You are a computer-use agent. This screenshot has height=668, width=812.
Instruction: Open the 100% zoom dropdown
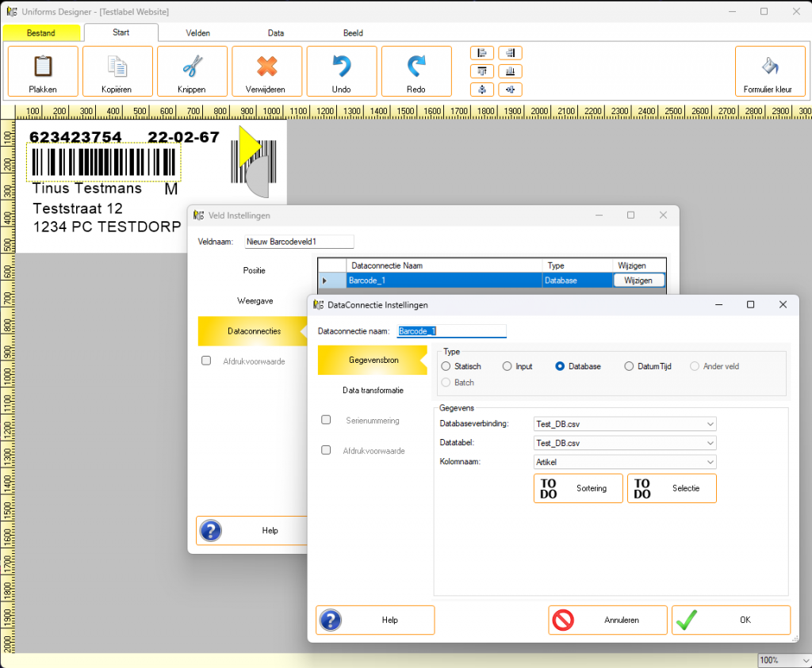pyautogui.click(x=784, y=660)
